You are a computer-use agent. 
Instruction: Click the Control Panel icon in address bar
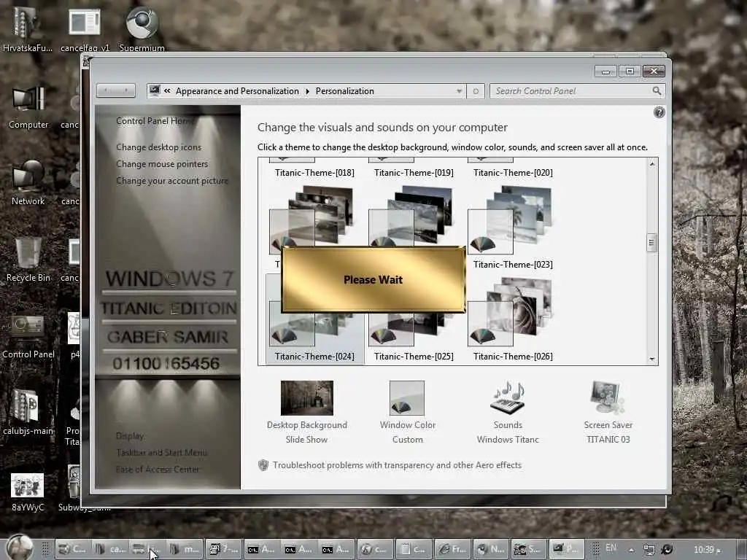pyautogui.click(x=155, y=90)
